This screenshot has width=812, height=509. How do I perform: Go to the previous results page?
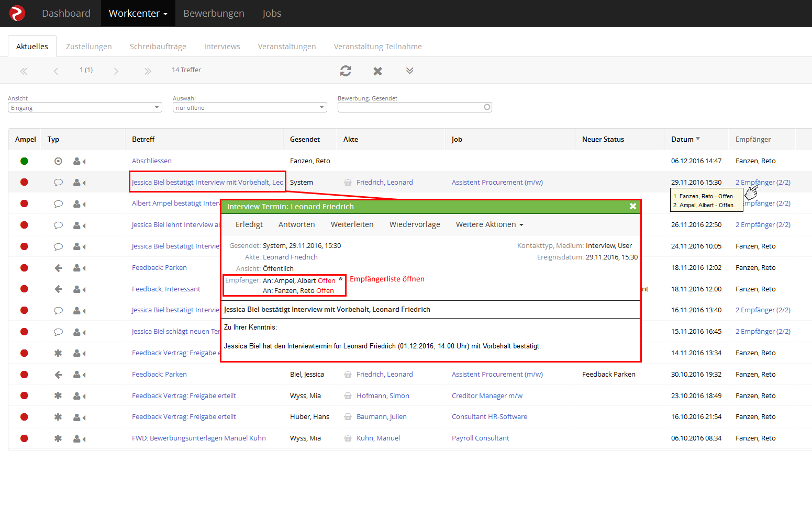click(55, 71)
